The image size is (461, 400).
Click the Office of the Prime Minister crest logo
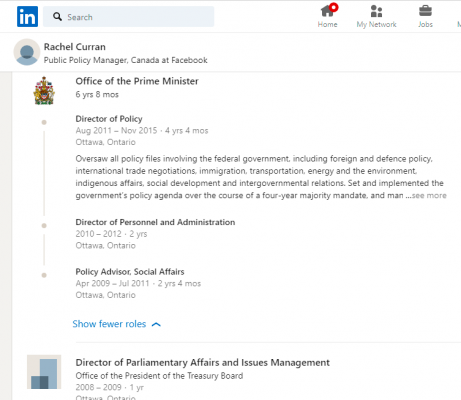(44, 90)
